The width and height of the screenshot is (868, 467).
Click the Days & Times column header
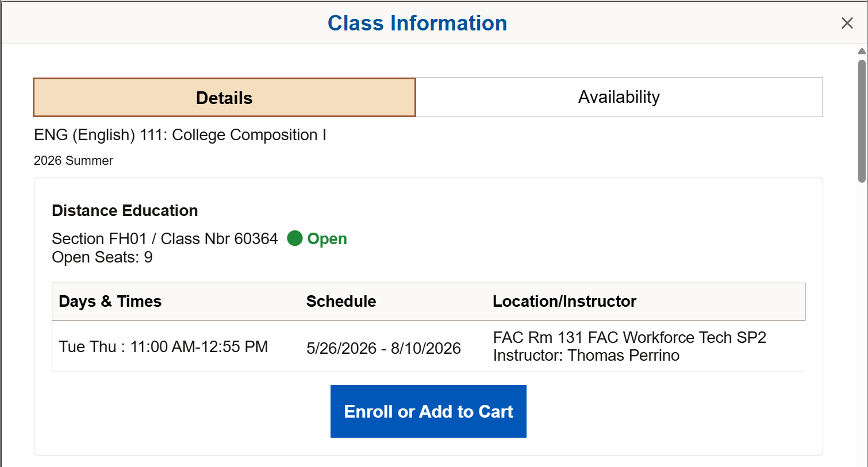pos(110,301)
